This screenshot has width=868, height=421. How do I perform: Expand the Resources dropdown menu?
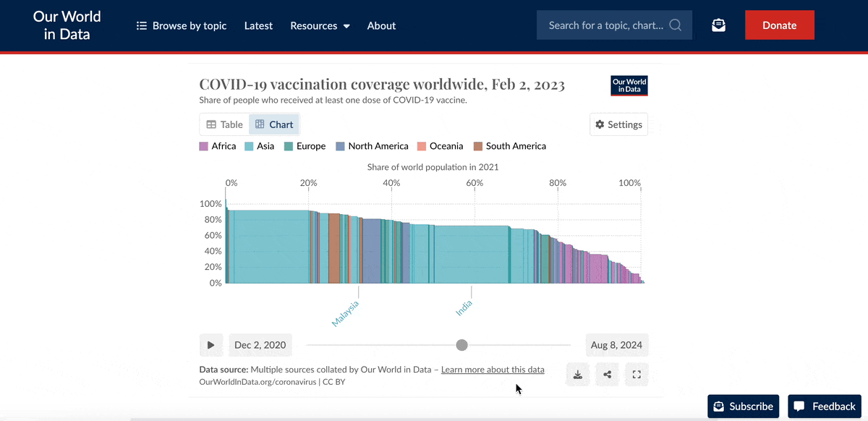pyautogui.click(x=320, y=25)
